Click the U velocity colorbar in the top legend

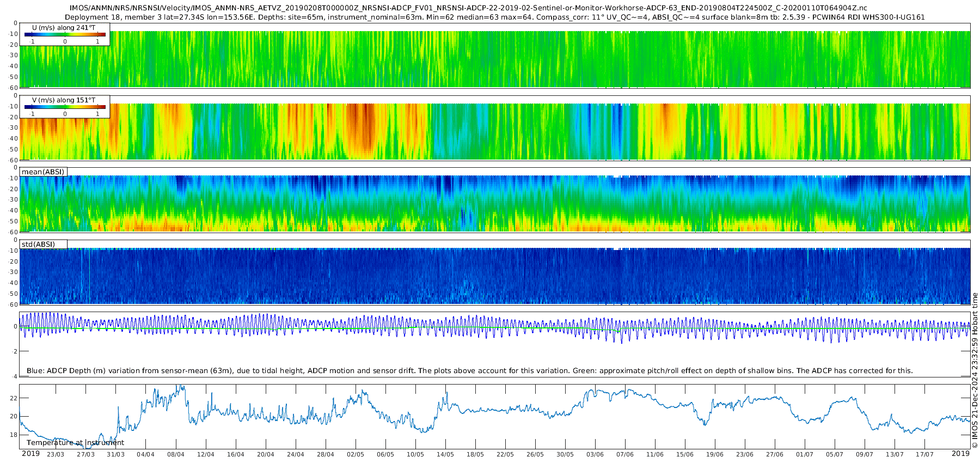tap(65, 35)
